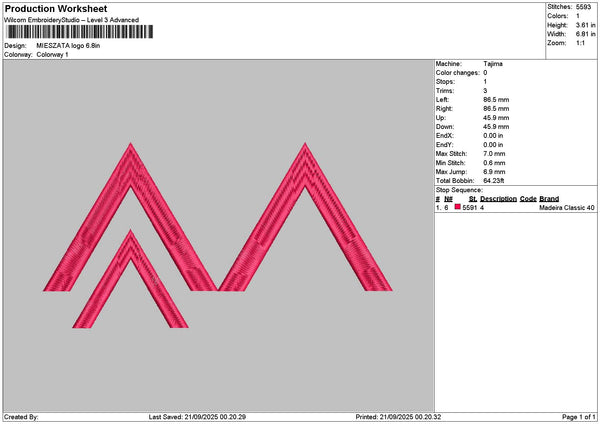Click the EndY value 0.00 in
This screenshot has width=600, height=424.
(x=493, y=145)
